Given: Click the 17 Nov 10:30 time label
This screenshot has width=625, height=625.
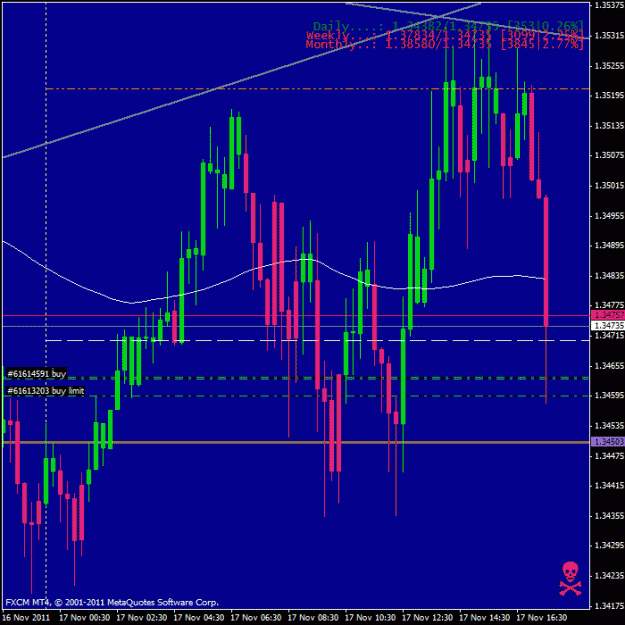Looking at the screenshot, I should tap(370, 618).
